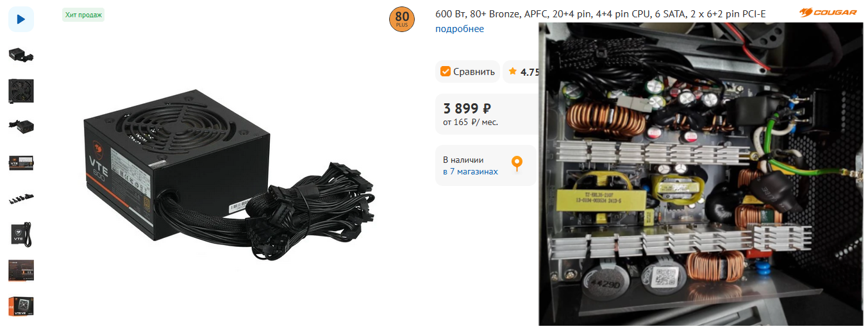
Task: Click the orange rating star icon
Action: 512,71
